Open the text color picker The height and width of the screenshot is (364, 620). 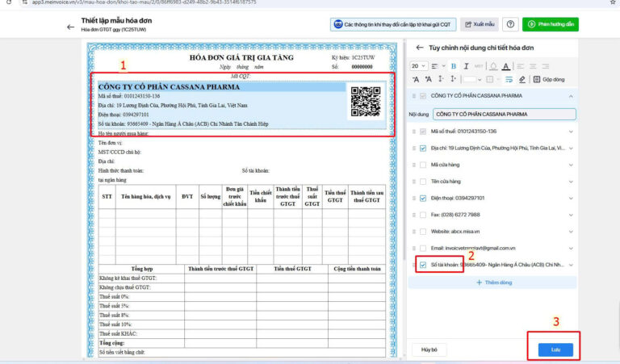(505, 65)
